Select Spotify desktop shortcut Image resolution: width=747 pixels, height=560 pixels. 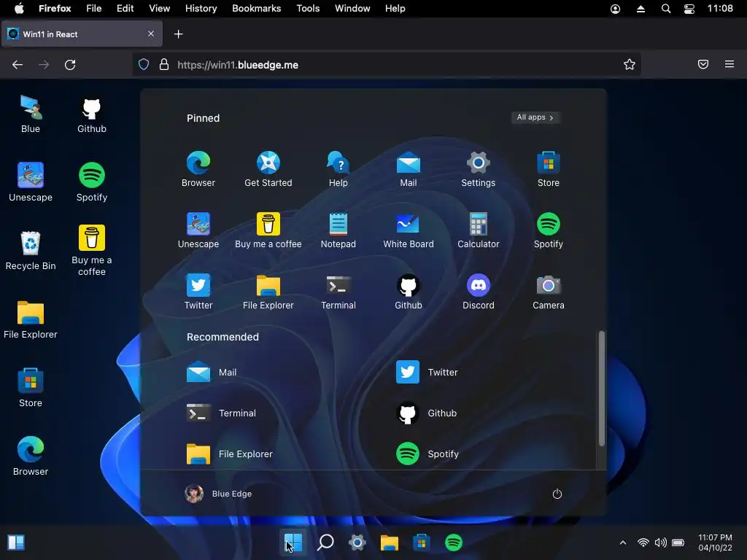coord(91,182)
